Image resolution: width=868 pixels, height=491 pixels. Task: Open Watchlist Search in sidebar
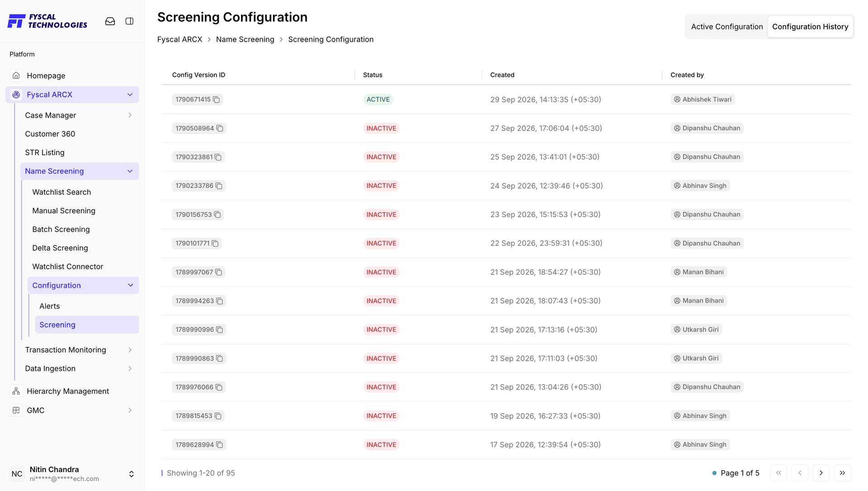[61, 192]
